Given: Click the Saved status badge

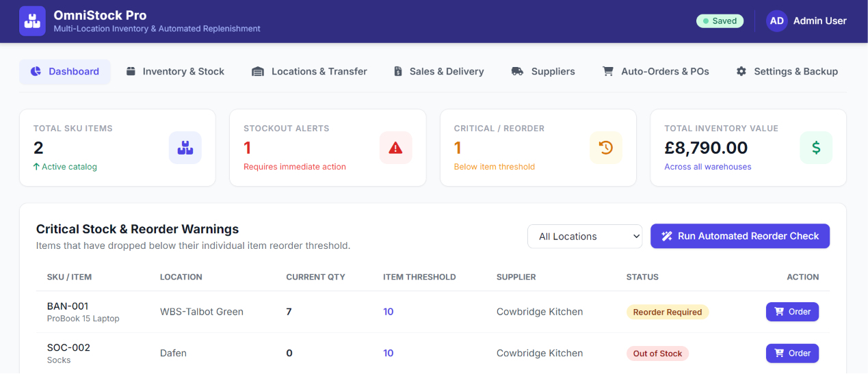Looking at the screenshot, I should click(720, 21).
